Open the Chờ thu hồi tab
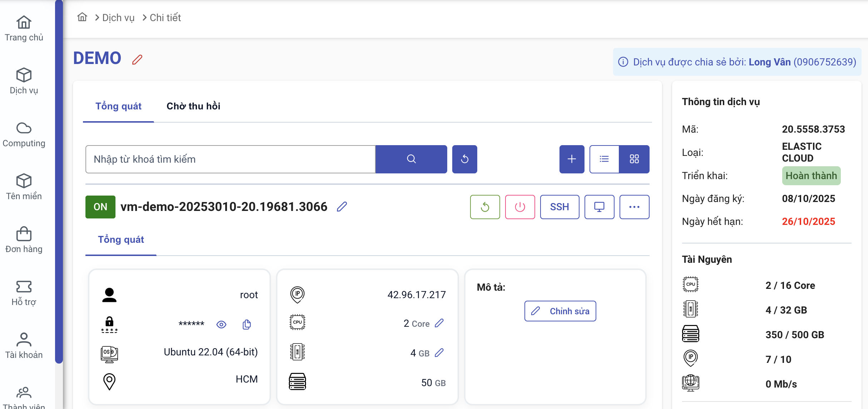 coord(193,106)
